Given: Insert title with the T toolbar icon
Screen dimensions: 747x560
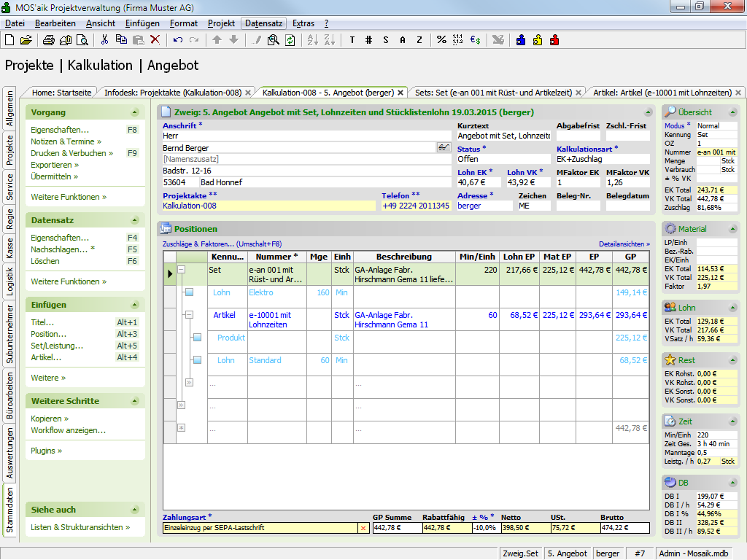Looking at the screenshot, I should (352, 40).
